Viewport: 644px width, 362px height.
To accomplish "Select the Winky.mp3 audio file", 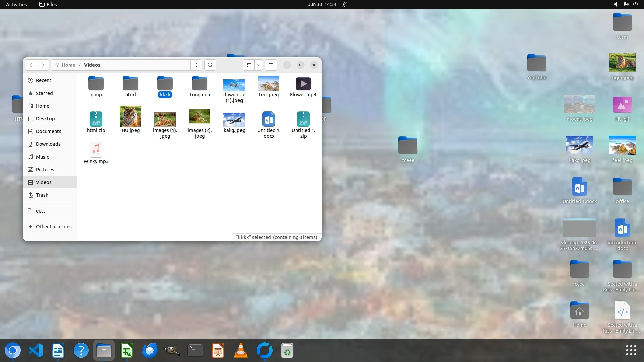I will (96, 150).
